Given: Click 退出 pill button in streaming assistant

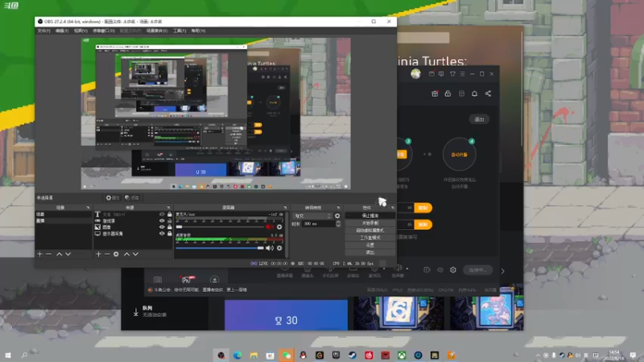Looking at the screenshot, I should click(x=479, y=119).
